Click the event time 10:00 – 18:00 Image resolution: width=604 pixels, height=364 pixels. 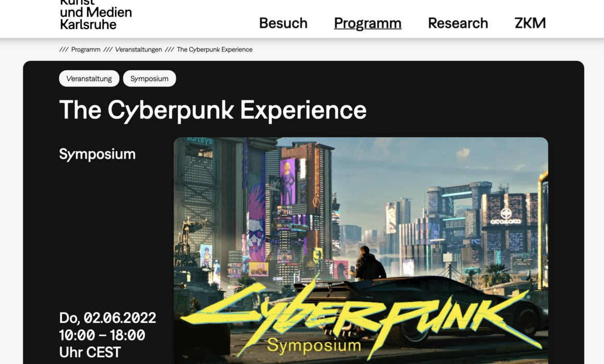point(102,335)
